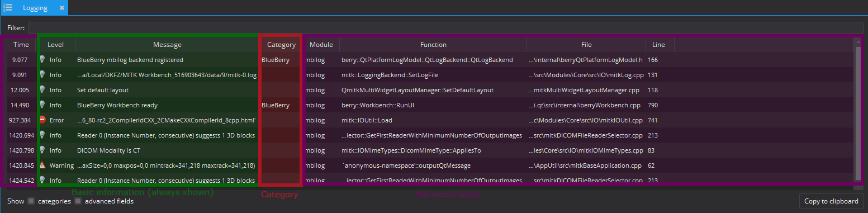Click the 'Copy to clipboard' button
Viewport: 868px width, 213px height.
pyautogui.click(x=831, y=201)
